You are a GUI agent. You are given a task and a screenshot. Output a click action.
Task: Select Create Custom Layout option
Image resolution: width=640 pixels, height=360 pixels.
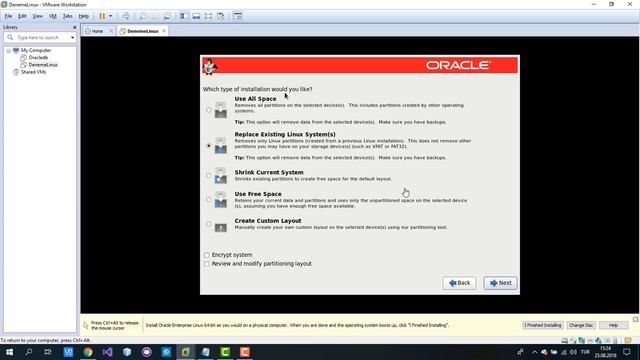tap(209, 224)
